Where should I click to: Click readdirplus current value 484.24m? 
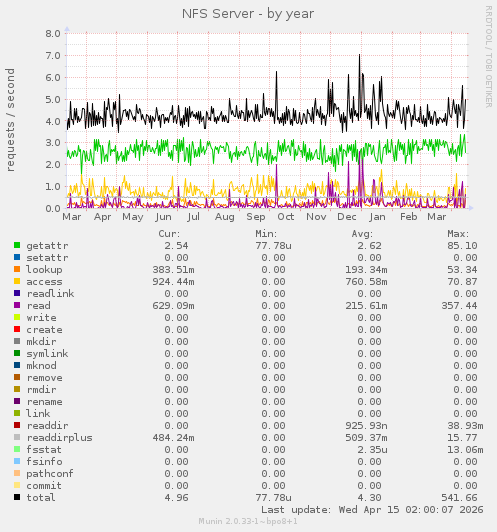tap(173, 438)
